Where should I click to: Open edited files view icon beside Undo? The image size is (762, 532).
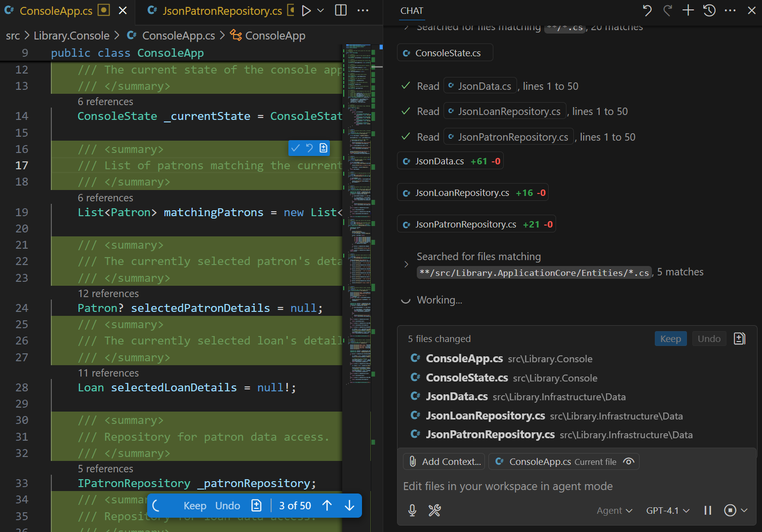(x=739, y=339)
